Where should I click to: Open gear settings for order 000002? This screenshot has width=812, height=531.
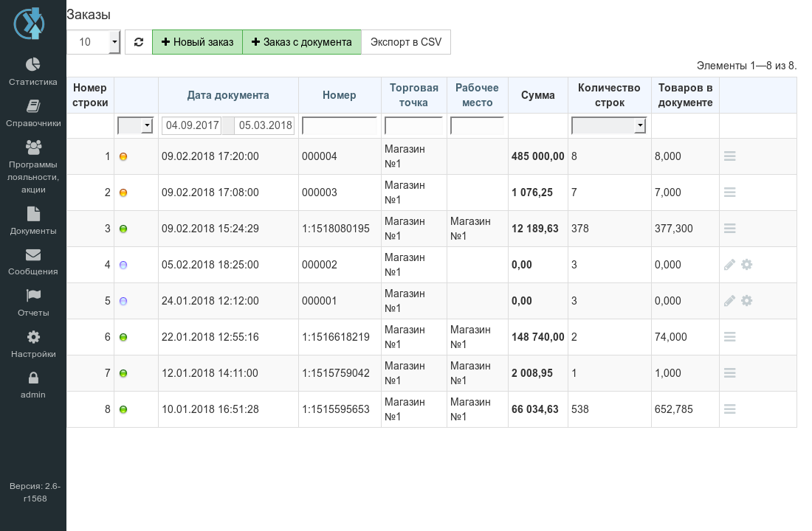coord(747,265)
